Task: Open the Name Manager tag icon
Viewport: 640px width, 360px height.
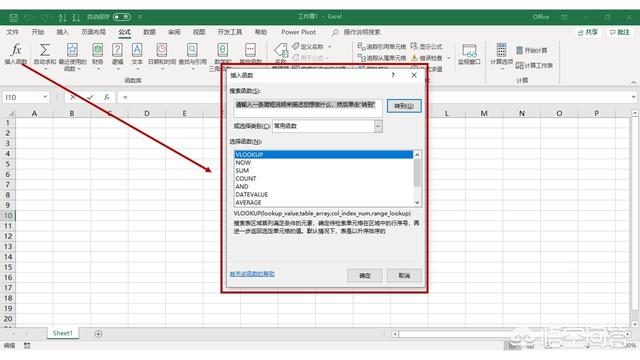Action: 281,50
